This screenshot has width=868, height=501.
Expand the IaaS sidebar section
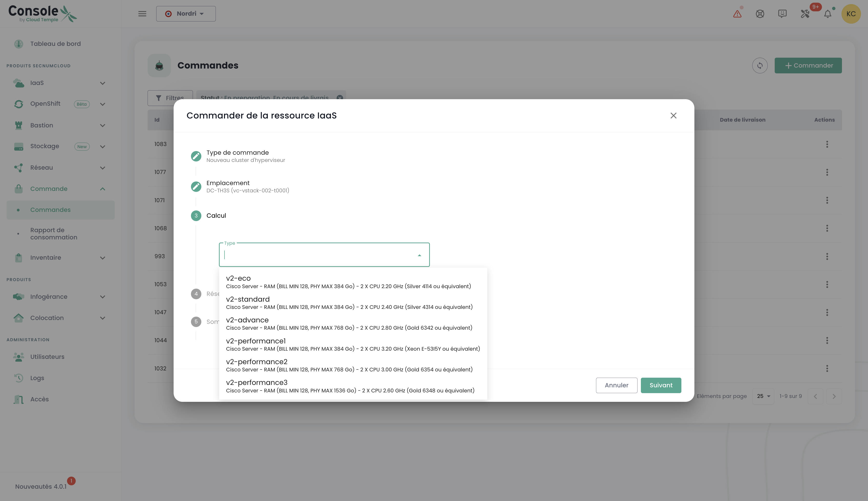(102, 83)
